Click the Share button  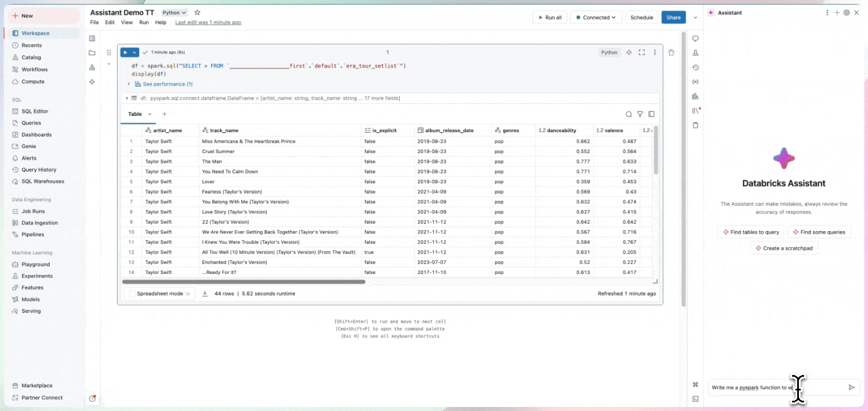pos(673,18)
